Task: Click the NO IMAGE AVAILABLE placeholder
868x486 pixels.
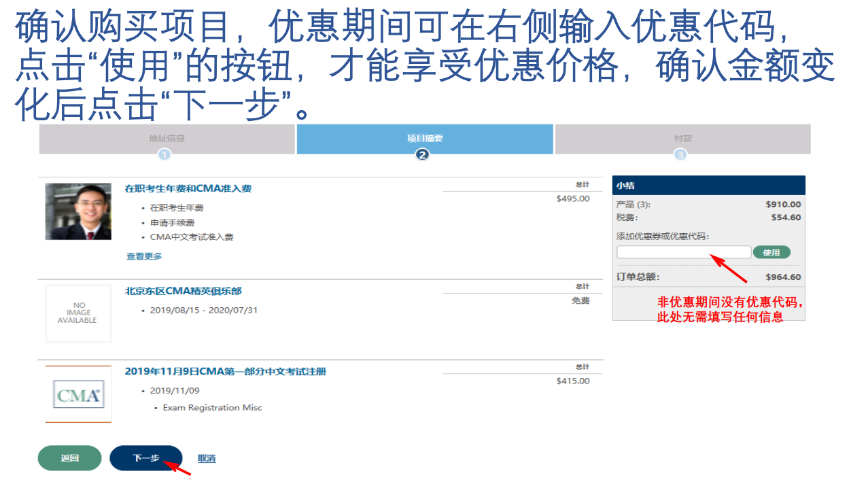Action: (78, 314)
